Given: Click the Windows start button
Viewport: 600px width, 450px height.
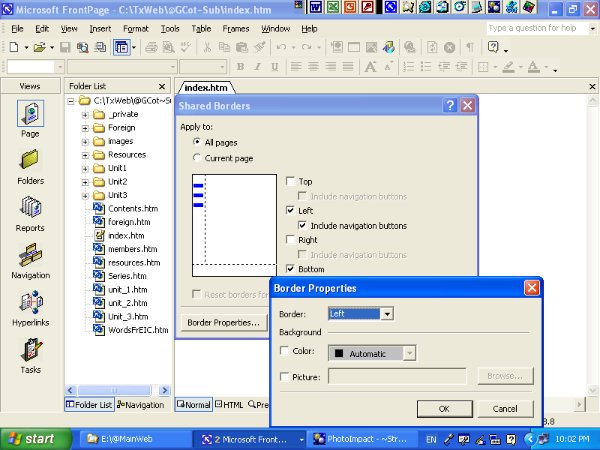Looking at the screenshot, I should pyautogui.click(x=34, y=439).
